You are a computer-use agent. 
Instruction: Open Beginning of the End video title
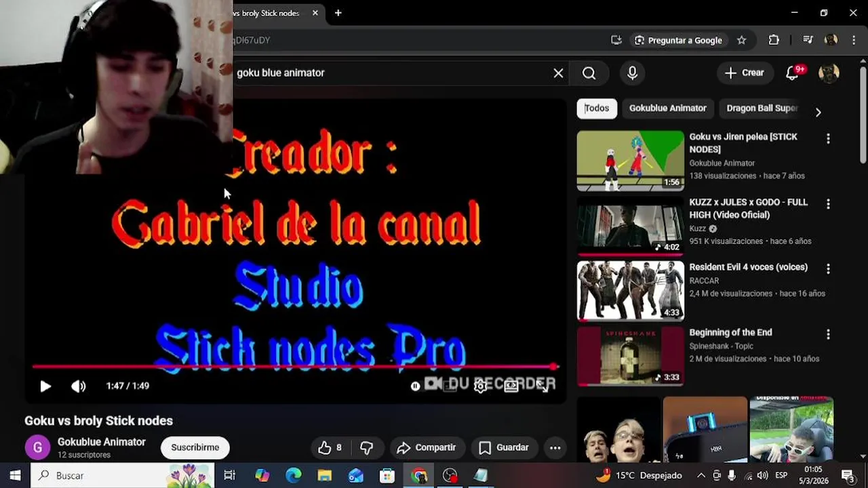(730, 333)
